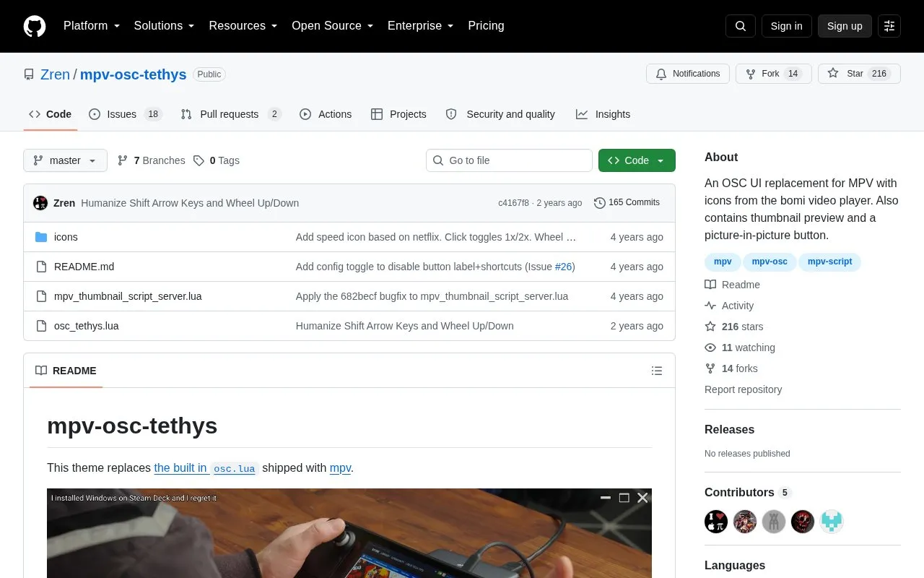Open the Pricing link
The width and height of the screenshot is (924, 578).
coord(486,26)
